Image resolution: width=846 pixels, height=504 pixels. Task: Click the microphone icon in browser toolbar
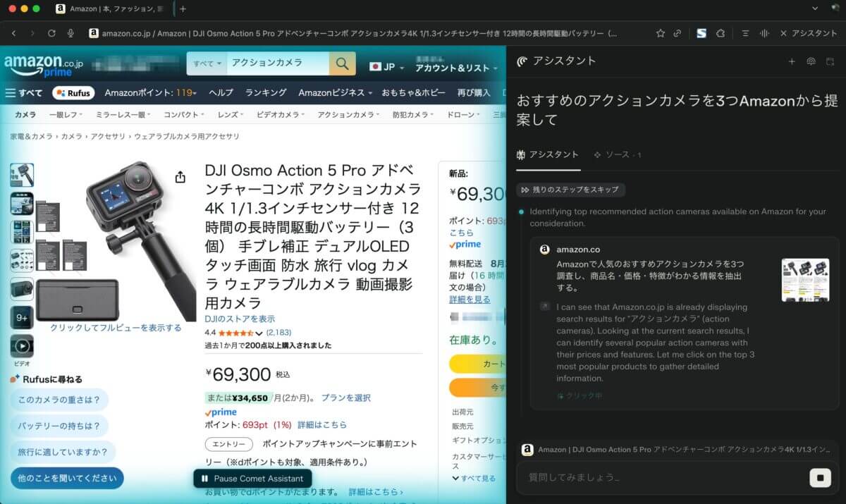pyautogui.click(x=70, y=33)
